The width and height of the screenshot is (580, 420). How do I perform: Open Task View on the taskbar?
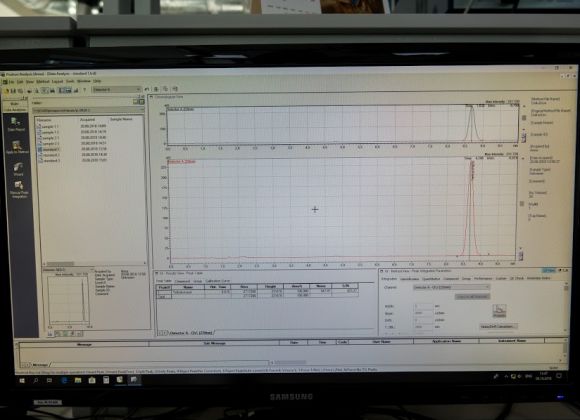[x=50, y=380]
